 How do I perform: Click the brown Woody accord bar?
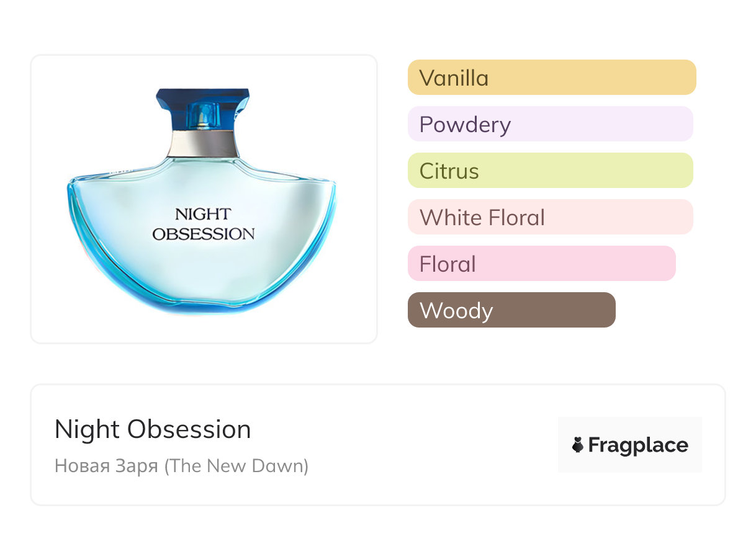511,310
